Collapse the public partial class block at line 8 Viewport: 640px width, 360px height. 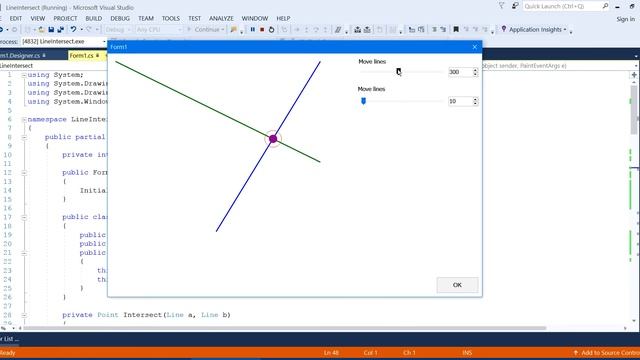pos(24,138)
